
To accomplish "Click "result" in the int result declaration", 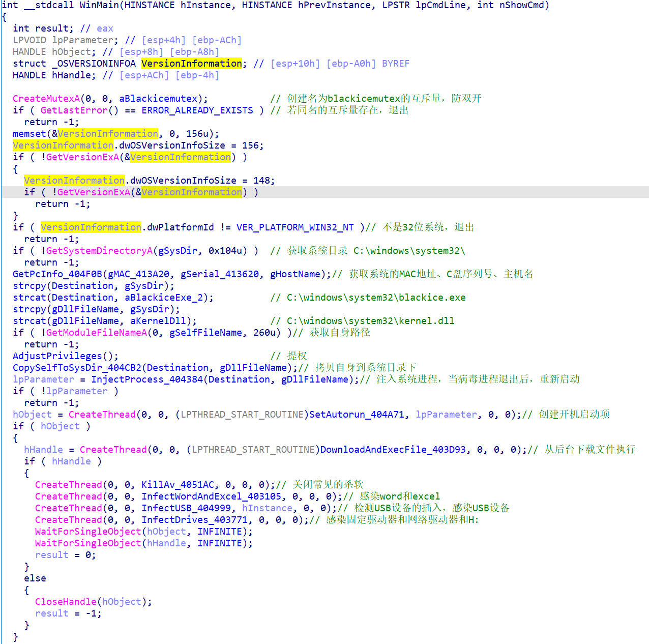I will (x=52, y=28).
